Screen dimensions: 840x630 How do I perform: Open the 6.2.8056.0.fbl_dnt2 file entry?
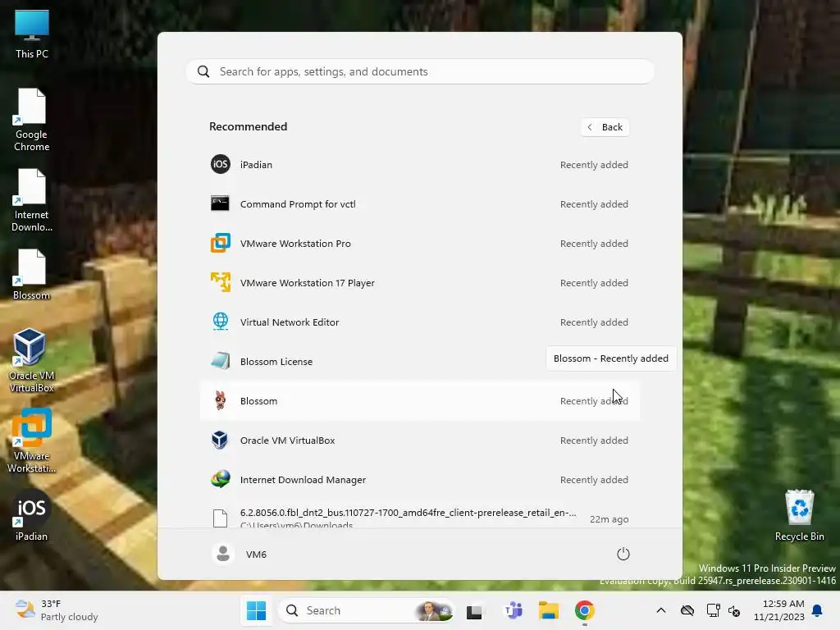point(419,518)
